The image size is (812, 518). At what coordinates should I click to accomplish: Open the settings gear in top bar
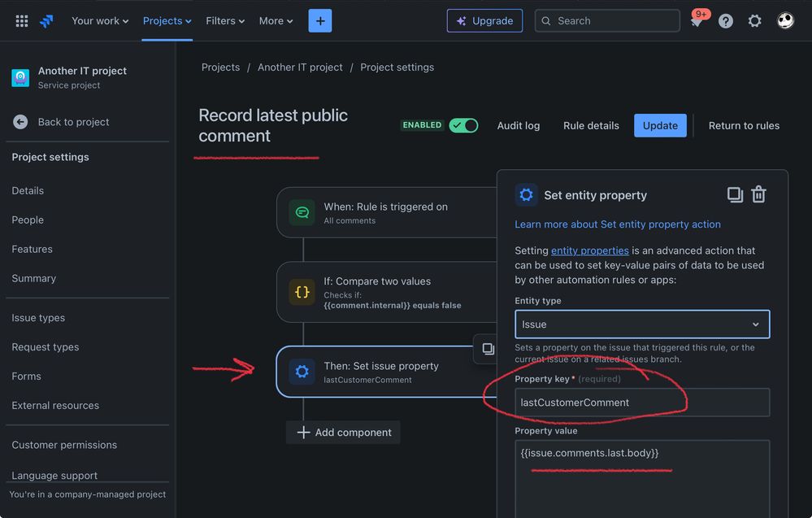(x=754, y=20)
